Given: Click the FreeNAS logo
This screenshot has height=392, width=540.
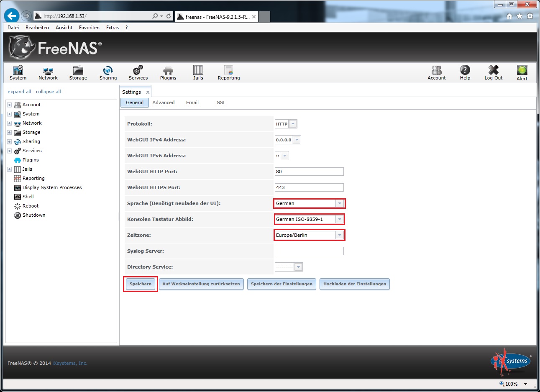Looking at the screenshot, I should click(55, 47).
